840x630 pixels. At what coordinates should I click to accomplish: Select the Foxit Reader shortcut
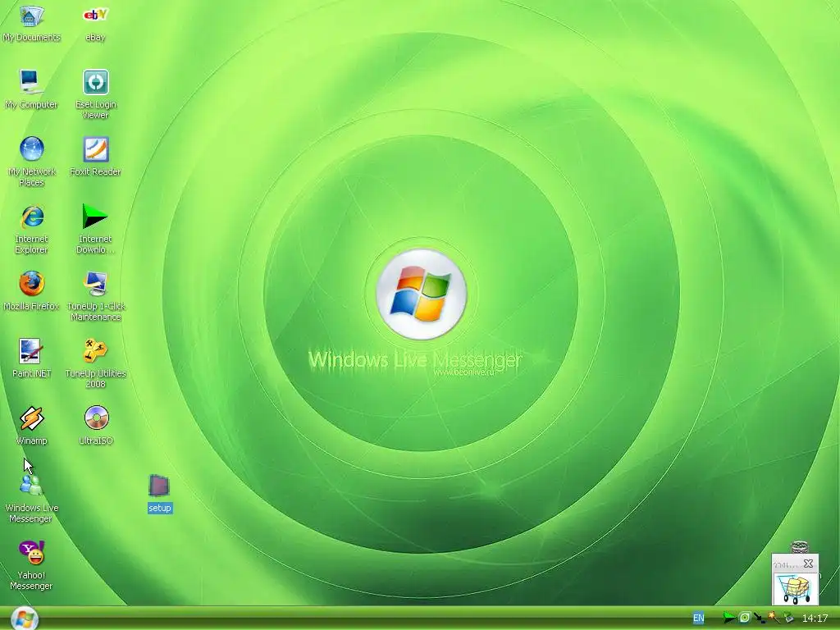[95, 149]
